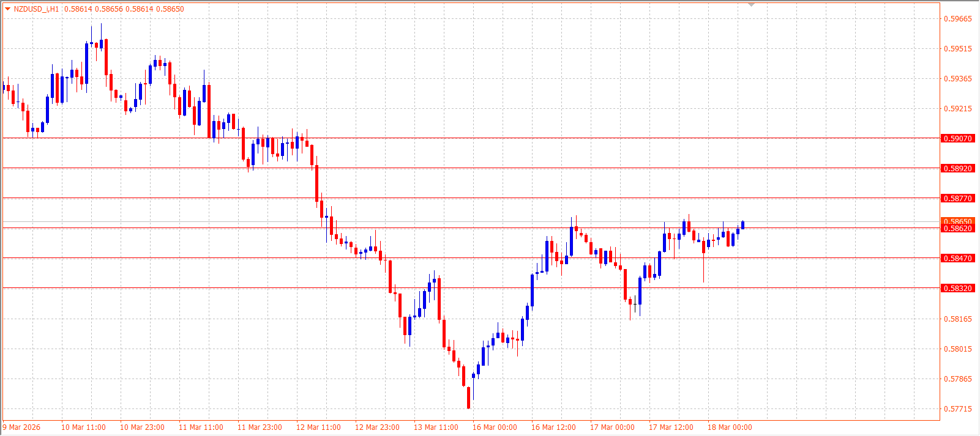Click the 0.57715 price scale value

957,409
